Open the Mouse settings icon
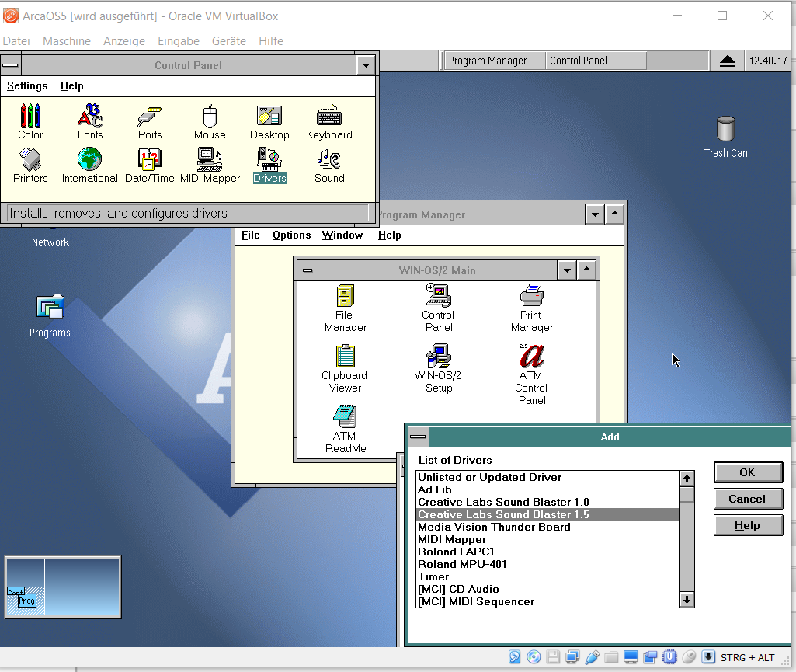Image resolution: width=796 pixels, height=672 pixels. click(210, 121)
